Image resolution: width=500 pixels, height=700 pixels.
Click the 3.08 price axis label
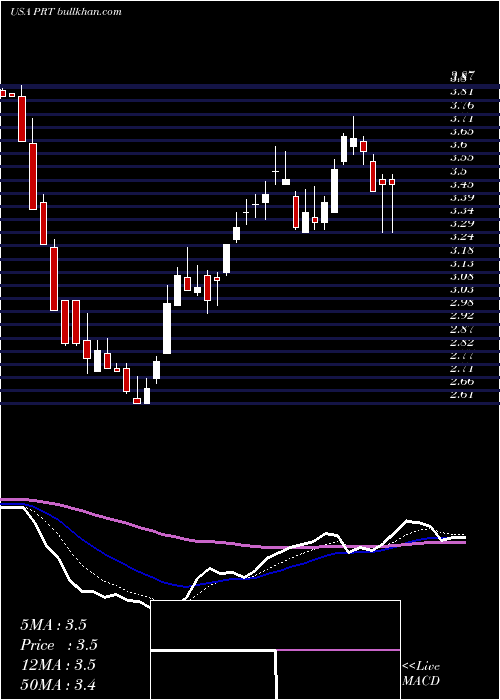click(x=462, y=276)
